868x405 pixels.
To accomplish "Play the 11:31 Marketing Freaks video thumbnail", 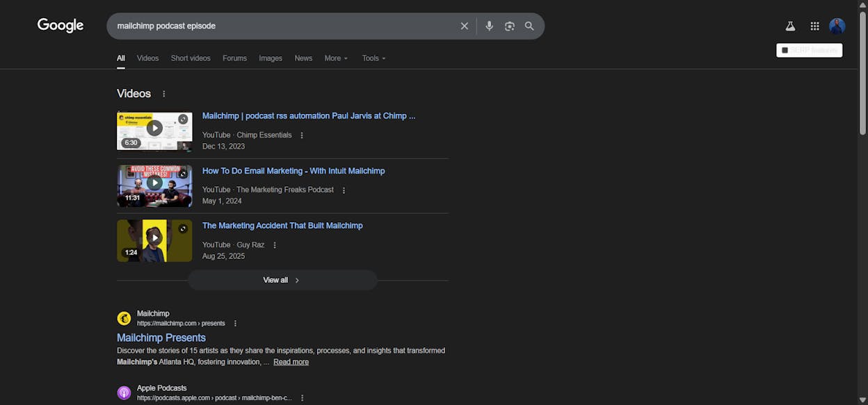I will coord(154,185).
